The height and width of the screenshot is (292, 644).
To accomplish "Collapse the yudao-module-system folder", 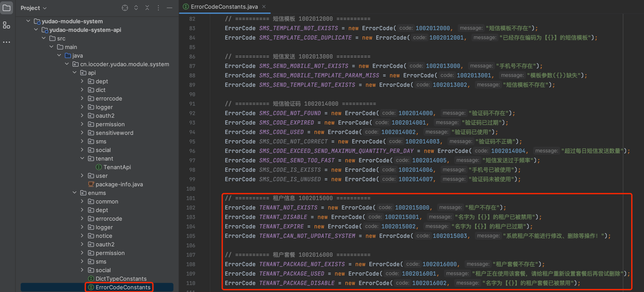I will (28, 21).
